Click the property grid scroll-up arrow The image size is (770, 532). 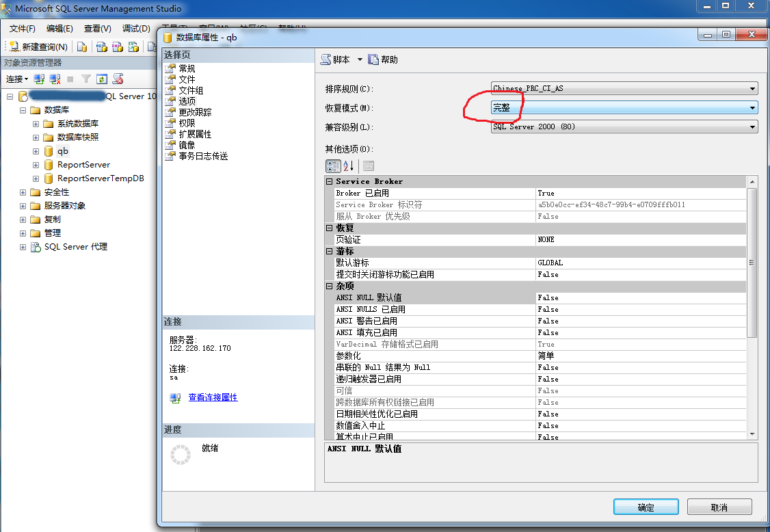tap(752, 182)
